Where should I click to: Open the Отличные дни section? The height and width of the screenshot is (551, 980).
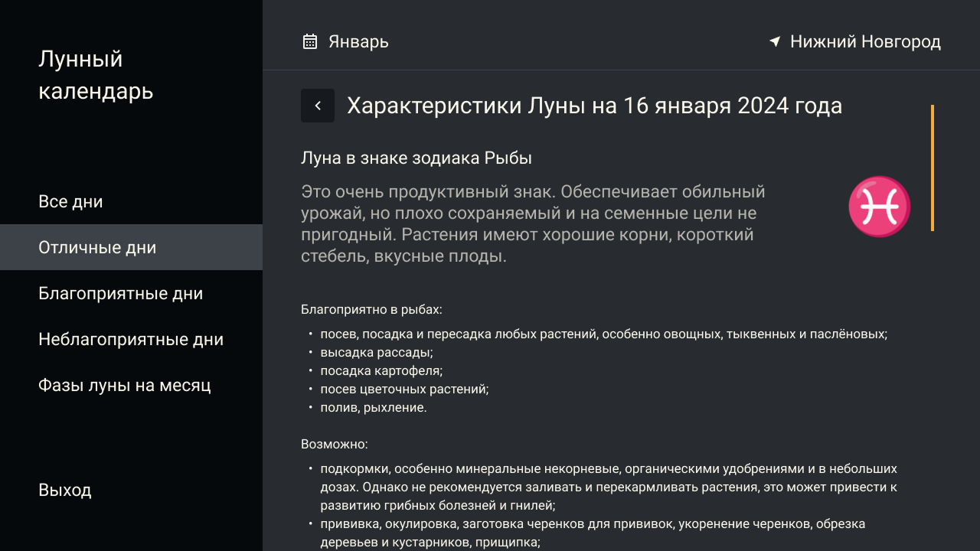97,248
